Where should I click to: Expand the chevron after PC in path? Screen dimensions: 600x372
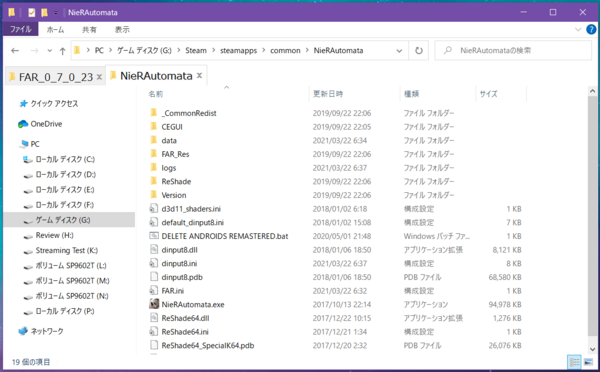[x=110, y=51]
